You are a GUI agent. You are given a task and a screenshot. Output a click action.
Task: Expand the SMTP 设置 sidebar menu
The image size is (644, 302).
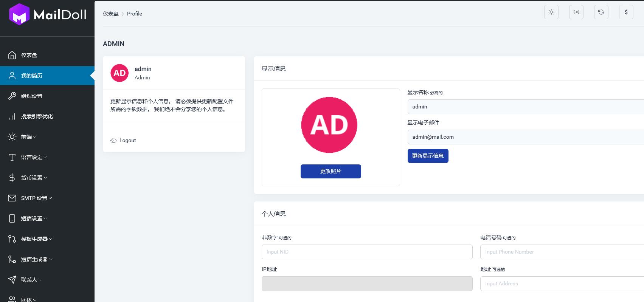coord(36,198)
